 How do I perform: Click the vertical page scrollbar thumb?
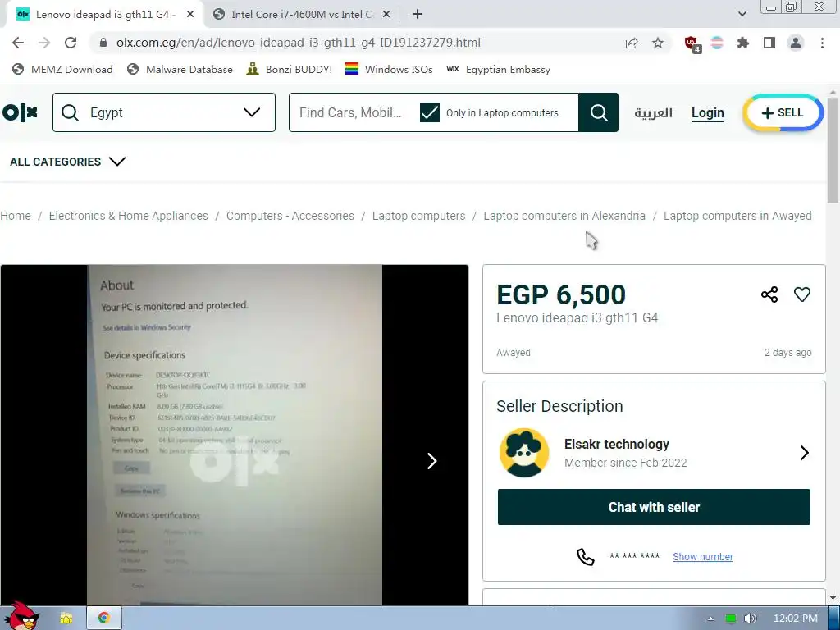click(x=833, y=151)
